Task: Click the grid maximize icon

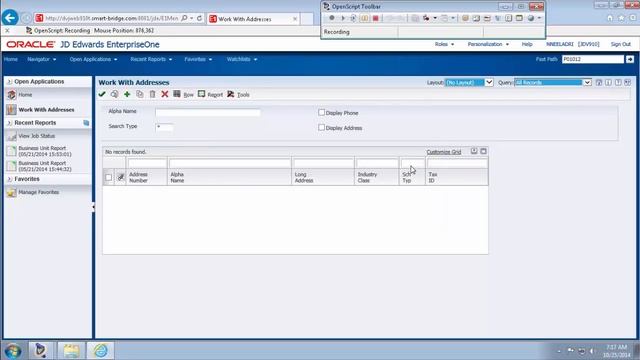Action: coord(484,151)
